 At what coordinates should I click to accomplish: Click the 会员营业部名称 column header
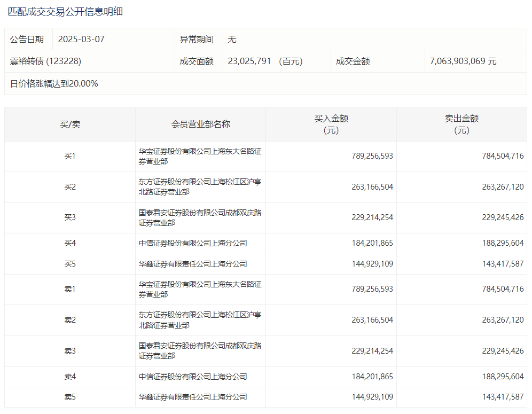click(200, 124)
